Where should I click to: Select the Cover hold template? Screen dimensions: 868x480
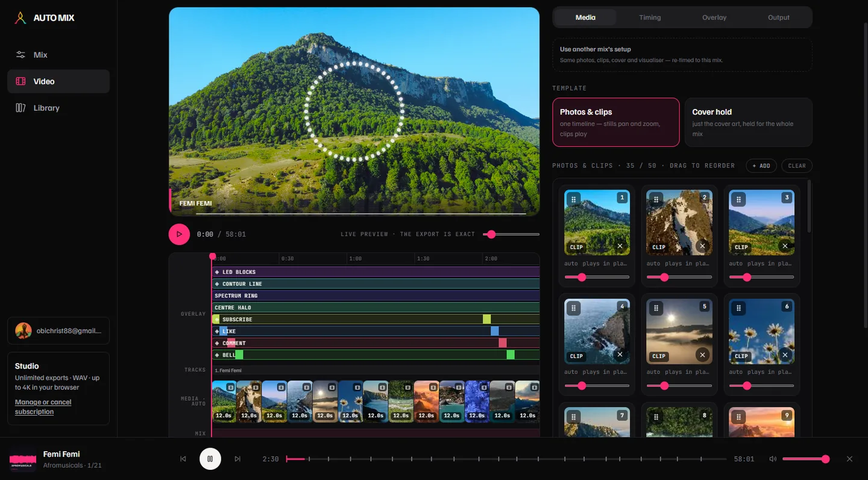pos(749,122)
